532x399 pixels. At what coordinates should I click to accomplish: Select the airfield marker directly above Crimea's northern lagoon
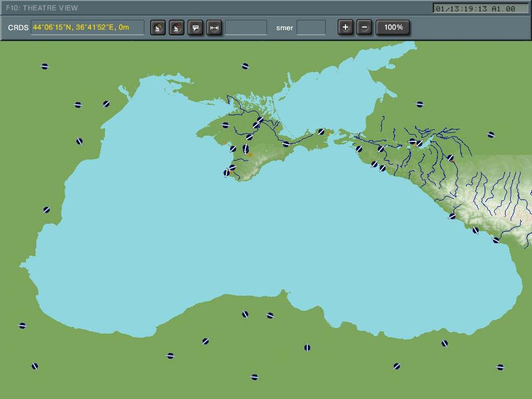click(x=245, y=66)
